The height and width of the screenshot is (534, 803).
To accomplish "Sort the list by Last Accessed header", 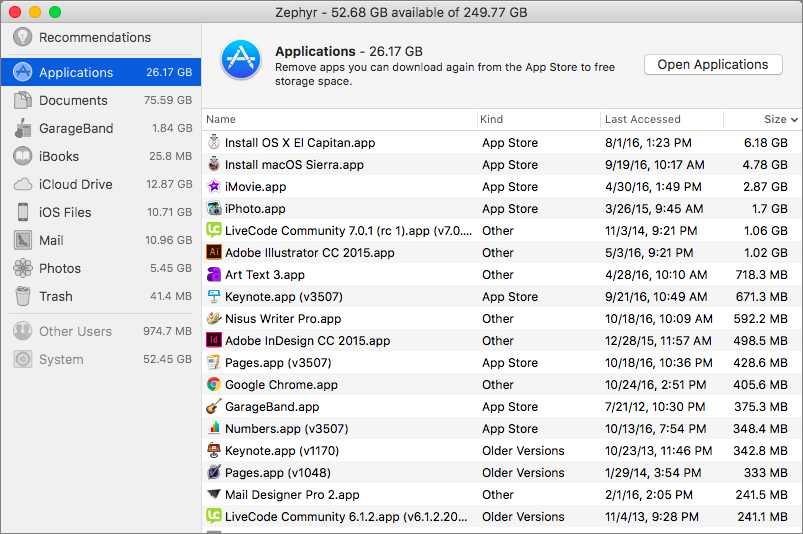I will 642,119.
